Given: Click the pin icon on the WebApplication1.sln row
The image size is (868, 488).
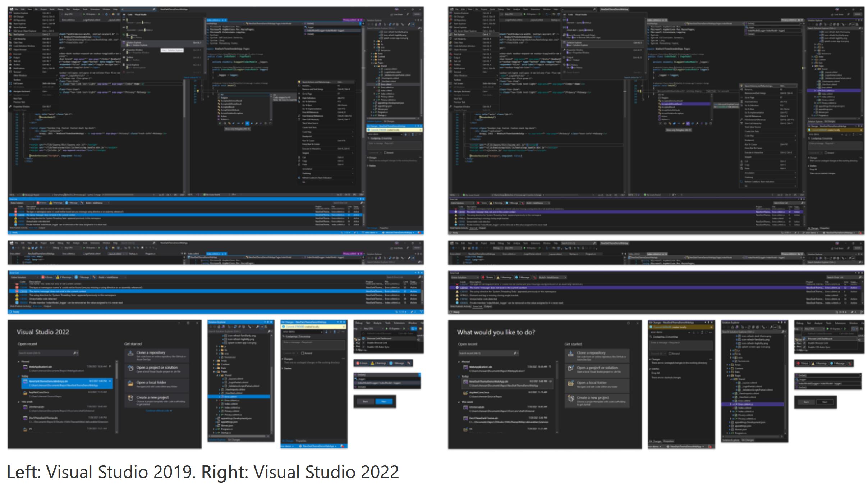Looking at the screenshot, I should [110, 366].
